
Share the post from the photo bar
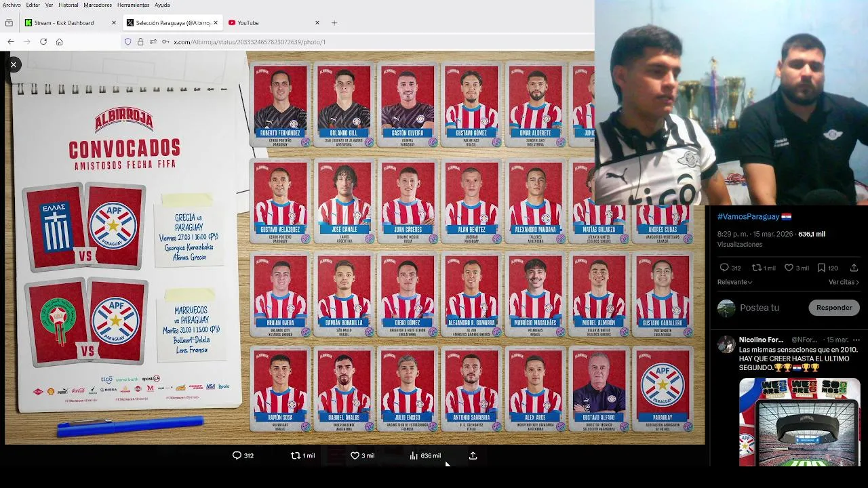[x=473, y=455]
